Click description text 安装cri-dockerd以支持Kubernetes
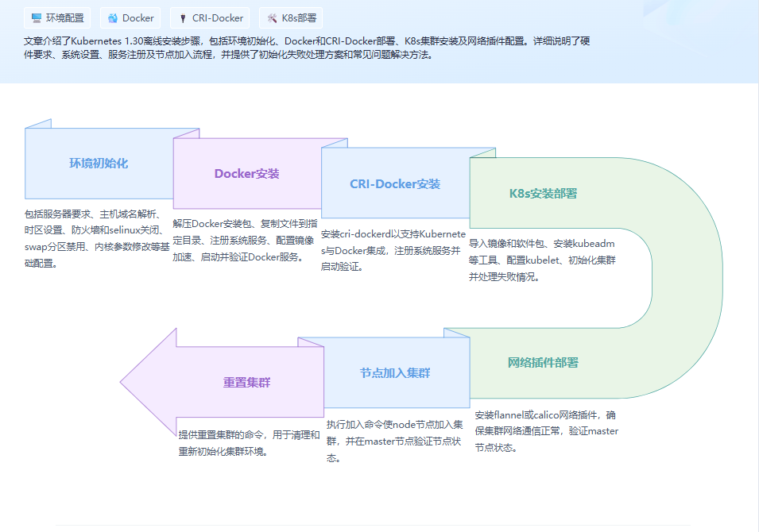This screenshot has height=532, width=759. (x=393, y=250)
